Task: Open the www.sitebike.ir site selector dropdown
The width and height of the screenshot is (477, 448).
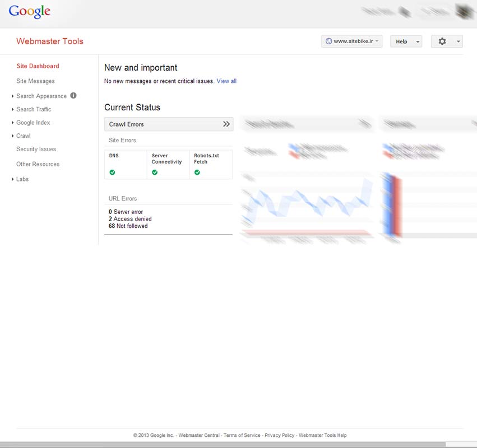Action: pos(351,41)
